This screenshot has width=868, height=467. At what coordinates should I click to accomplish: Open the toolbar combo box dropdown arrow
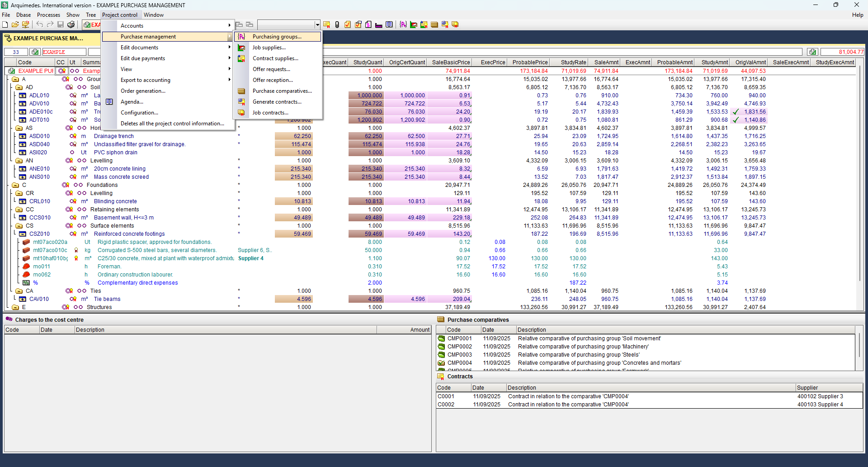coord(317,24)
